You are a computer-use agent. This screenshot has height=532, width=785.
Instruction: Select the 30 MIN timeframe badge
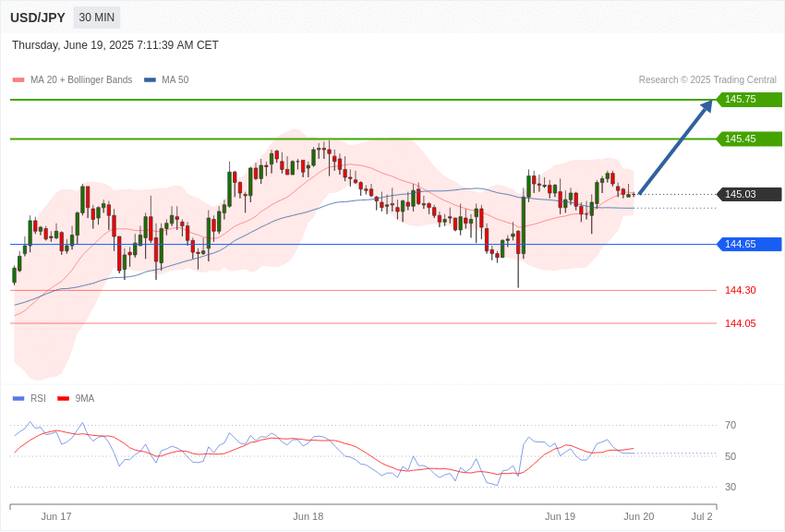click(x=97, y=18)
